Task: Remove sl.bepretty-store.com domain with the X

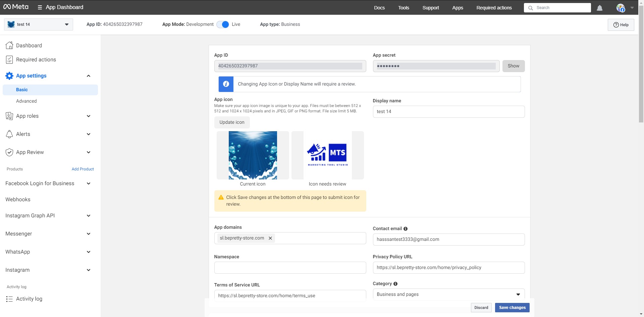Action: point(270,238)
